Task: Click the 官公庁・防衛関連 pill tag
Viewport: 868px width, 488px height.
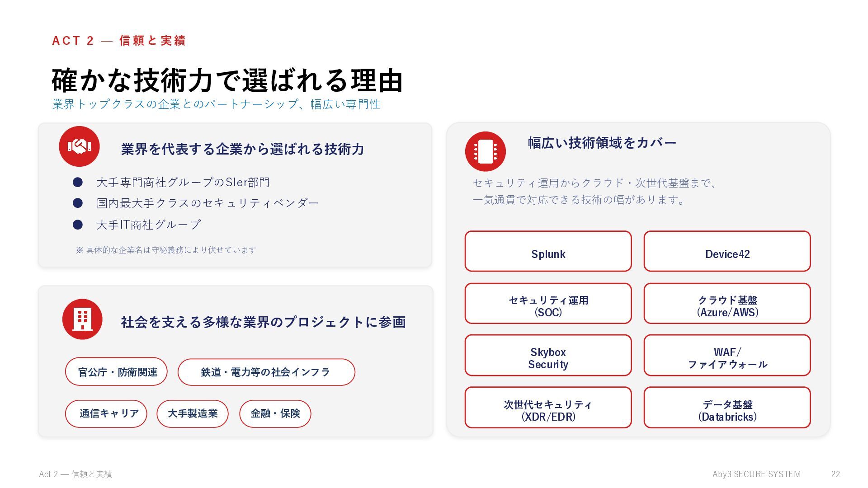Action: point(116,371)
